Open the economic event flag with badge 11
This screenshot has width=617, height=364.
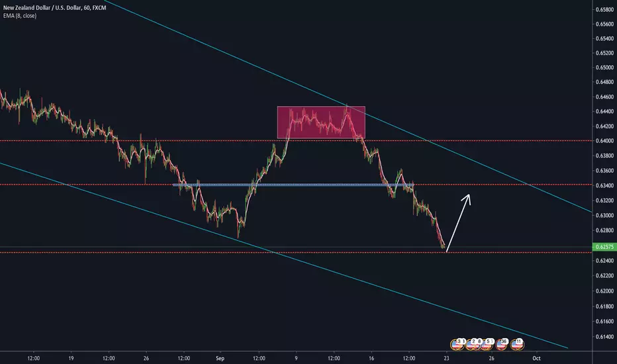(518, 344)
